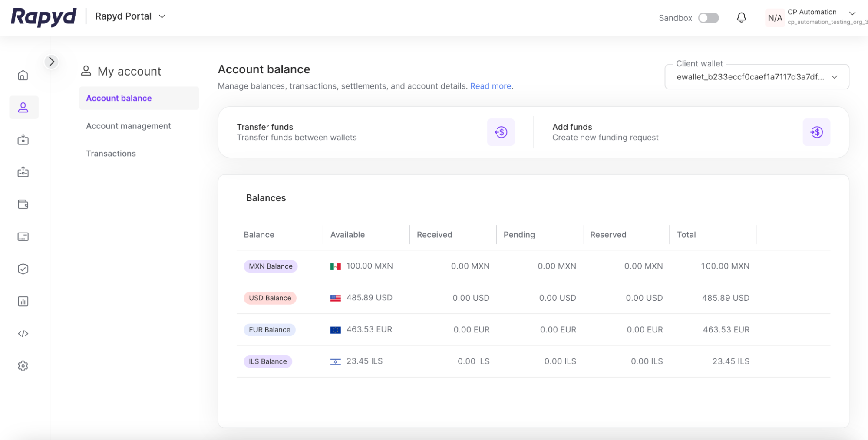The image size is (868, 440).
Task: Click the EU flag icon in EUR row
Action: (335, 330)
